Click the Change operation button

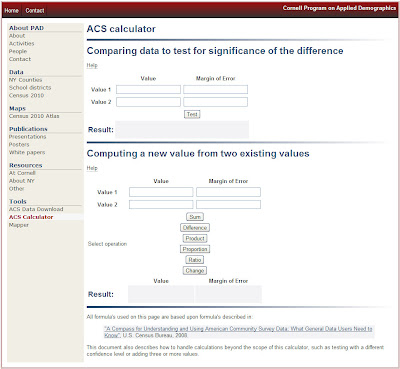tap(195, 270)
